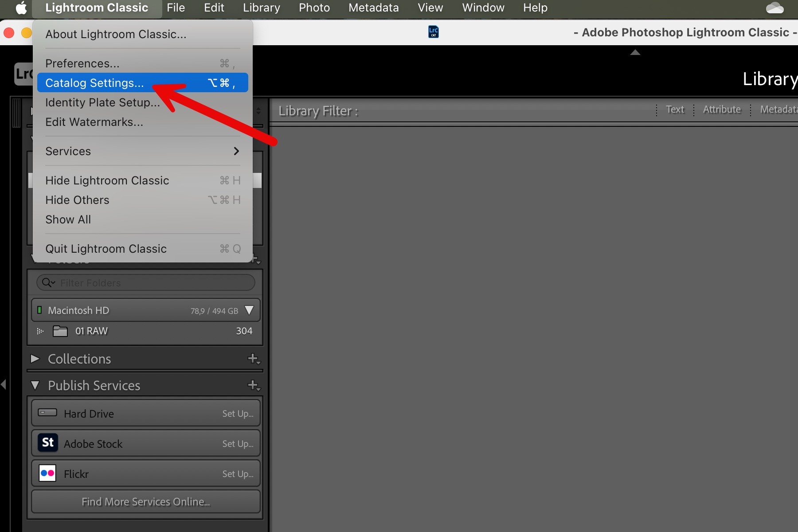Enable the Attribute library filter
The width and height of the screenshot is (798, 532).
tap(722, 110)
